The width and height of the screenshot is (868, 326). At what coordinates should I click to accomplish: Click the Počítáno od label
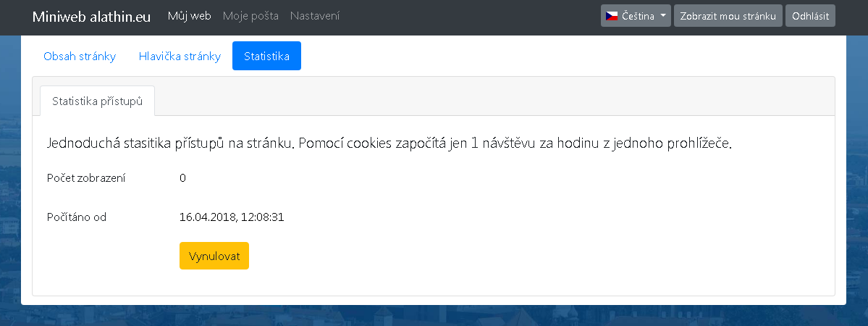point(77,217)
